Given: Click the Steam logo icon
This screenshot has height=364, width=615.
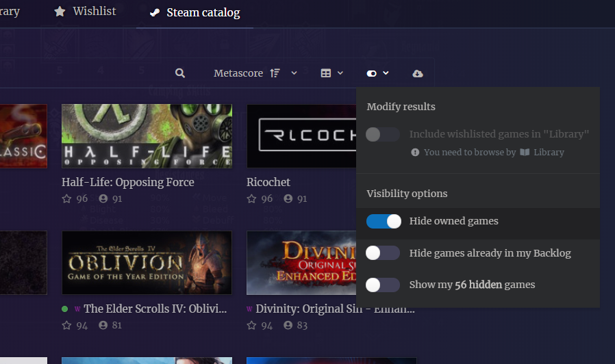Looking at the screenshot, I should coord(155,12).
